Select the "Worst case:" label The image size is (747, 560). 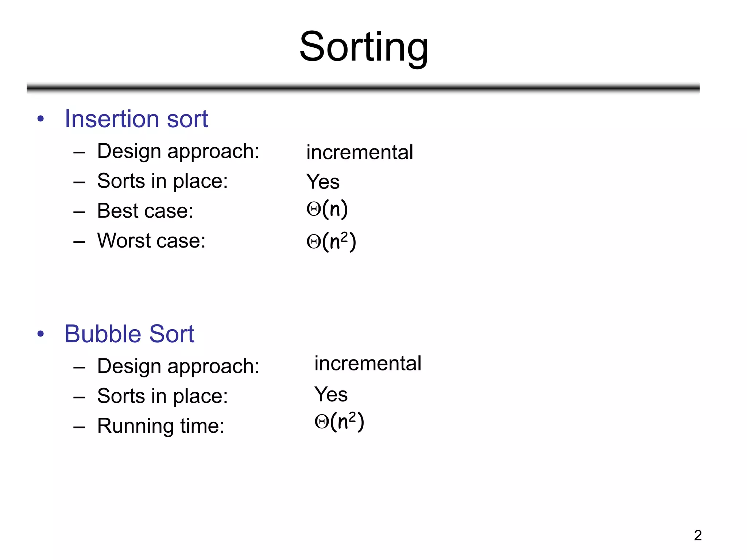click(151, 241)
